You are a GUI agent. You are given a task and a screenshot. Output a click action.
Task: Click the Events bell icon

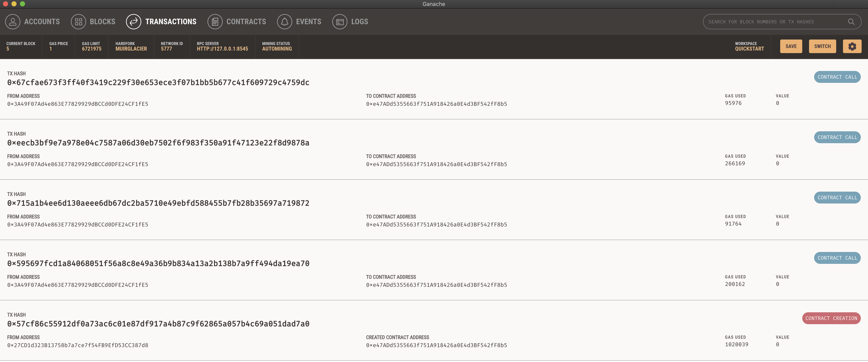[284, 22]
